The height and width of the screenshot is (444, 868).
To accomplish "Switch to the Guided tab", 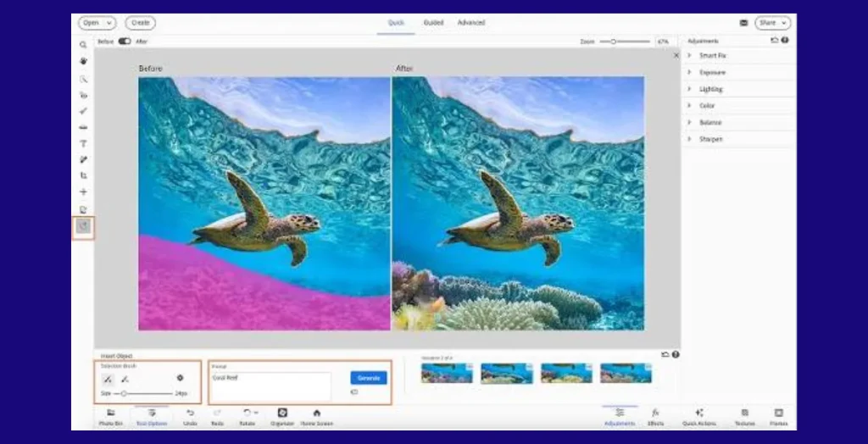I will tap(433, 23).
